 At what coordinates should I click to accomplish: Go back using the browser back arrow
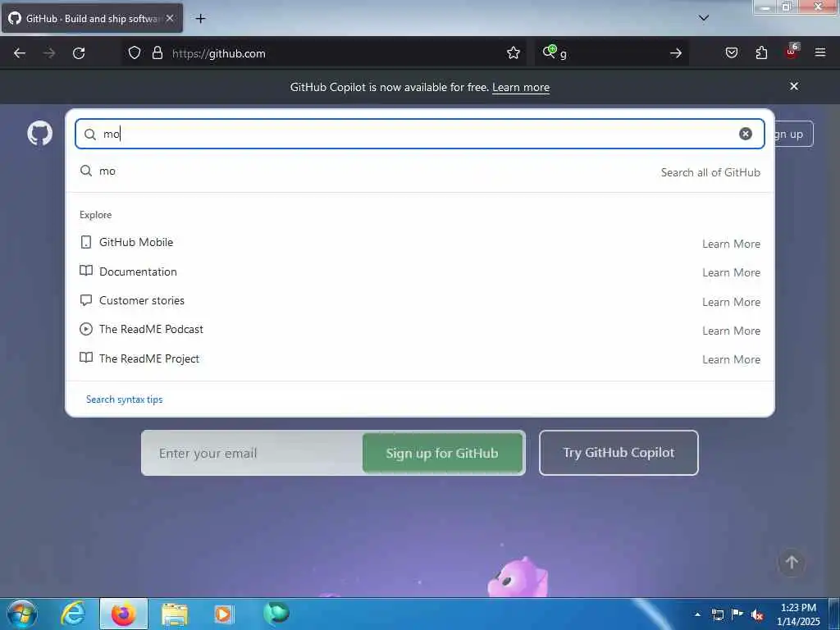pos(20,53)
